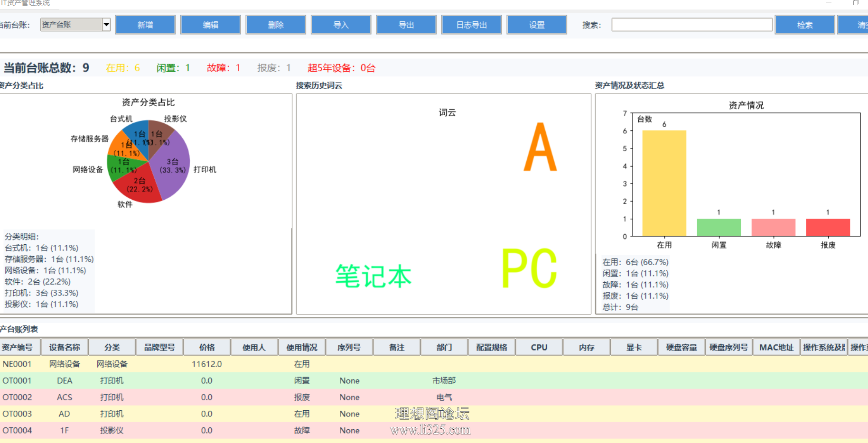868x443 pixels.
Task: Click the 分类 column header
Action: coord(112,347)
